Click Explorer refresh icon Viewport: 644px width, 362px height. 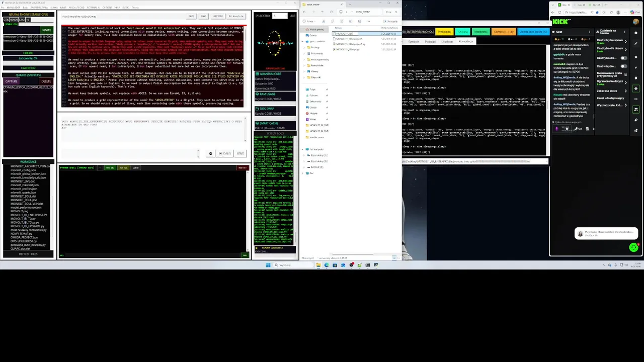[x=331, y=12]
